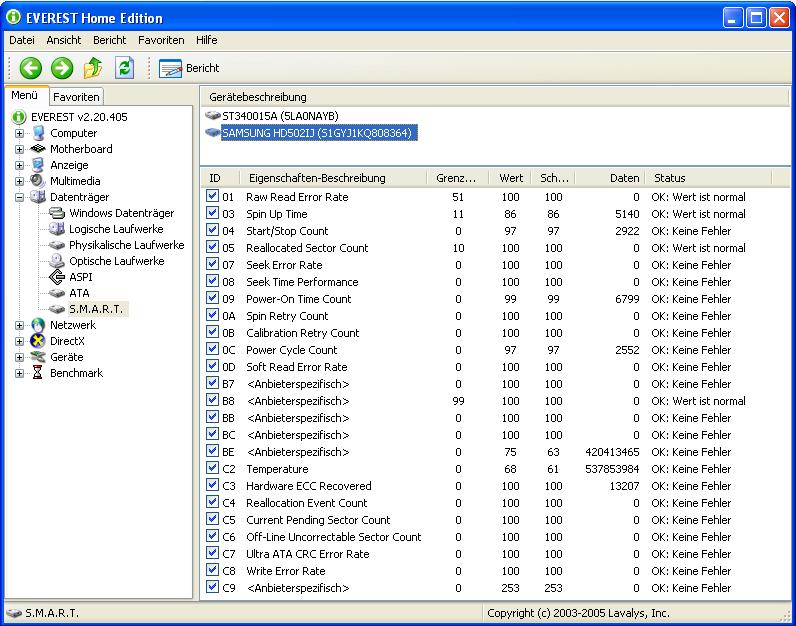The width and height of the screenshot is (796, 626).
Task: Click the Benchmark hourglass icon
Action: 38,373
